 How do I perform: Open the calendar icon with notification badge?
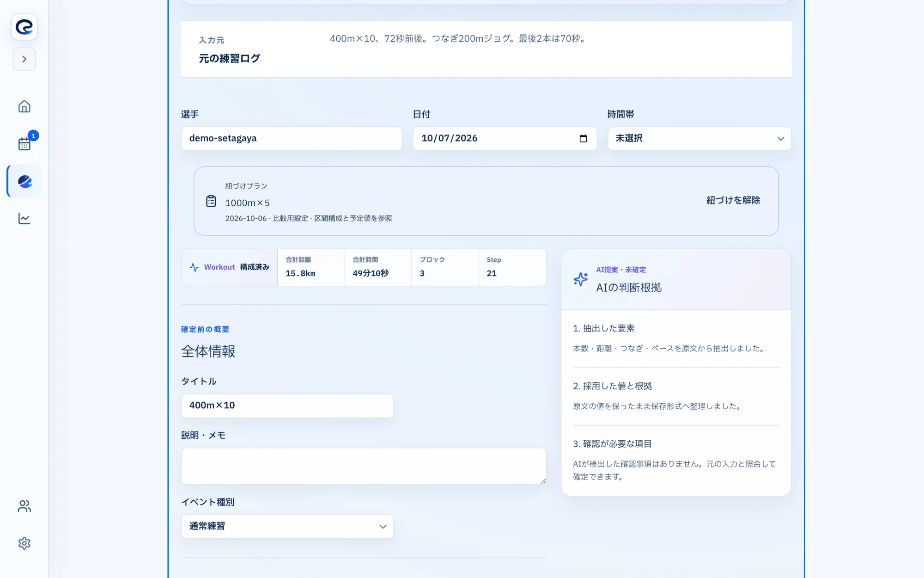point(24,144)
